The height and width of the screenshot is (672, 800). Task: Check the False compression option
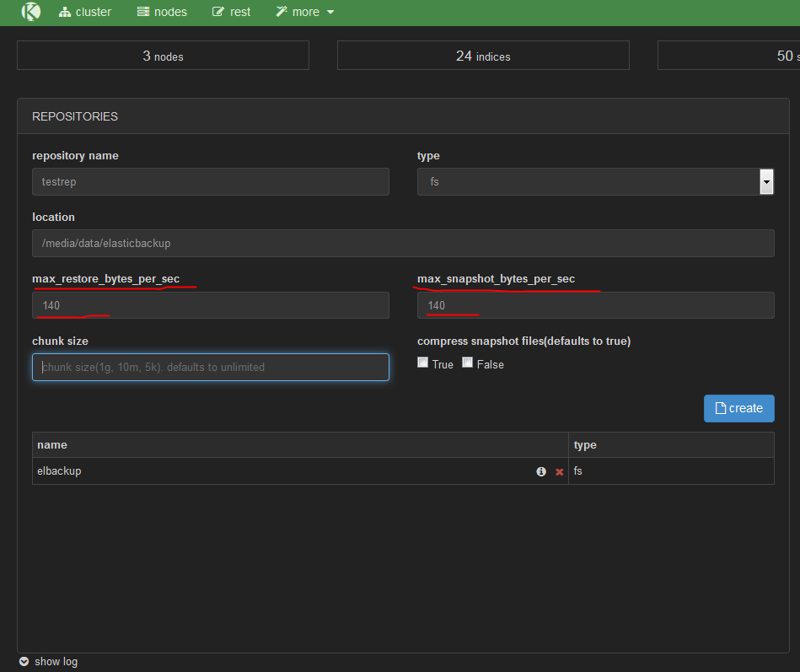(467, 362)
